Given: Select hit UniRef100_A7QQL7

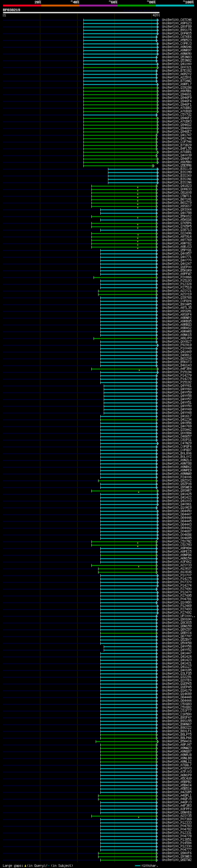Looking at the screenshot, I should (x=177, y=765).
